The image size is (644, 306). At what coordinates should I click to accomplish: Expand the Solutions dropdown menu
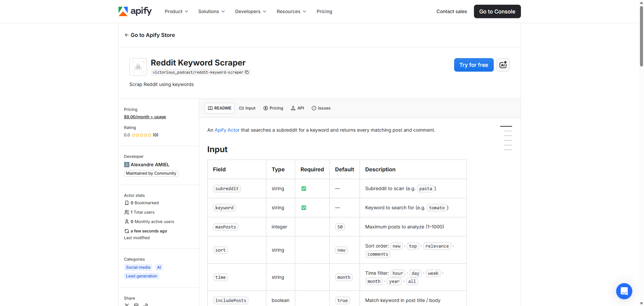pyautogui.click(x=211, y=11)
